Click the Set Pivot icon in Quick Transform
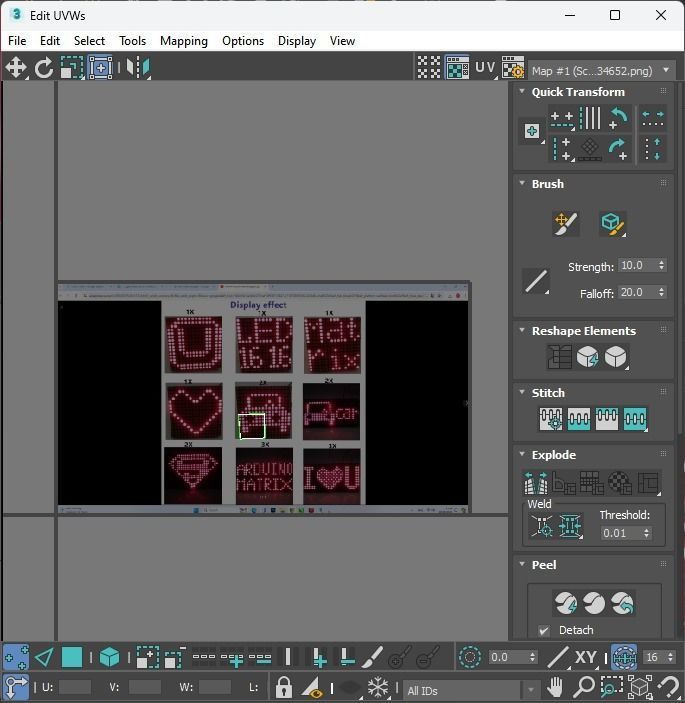This screenshot has width=685, height=703. tap(532, 131)
